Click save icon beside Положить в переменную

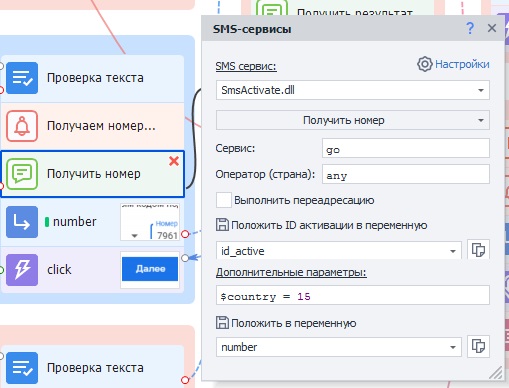(222, 323)
